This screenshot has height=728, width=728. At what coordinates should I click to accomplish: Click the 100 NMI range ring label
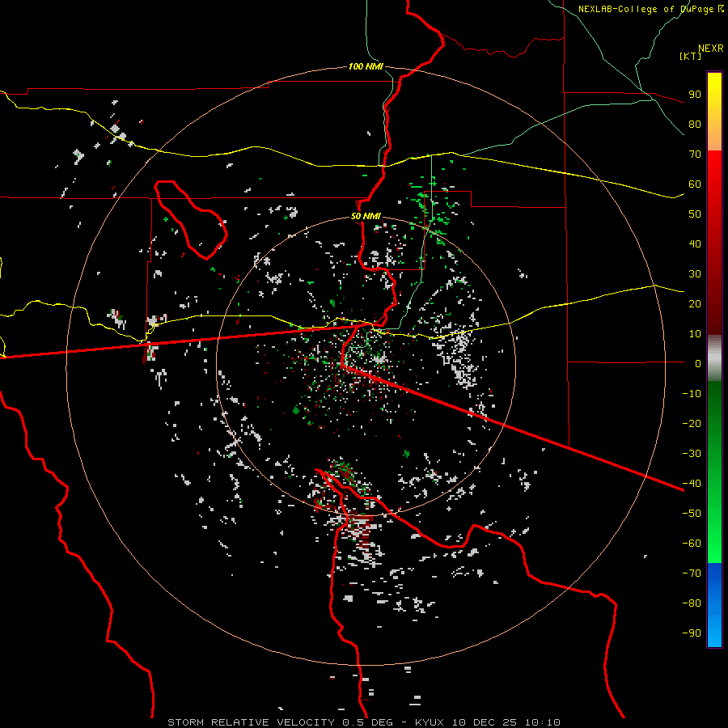tap(366, 66)
